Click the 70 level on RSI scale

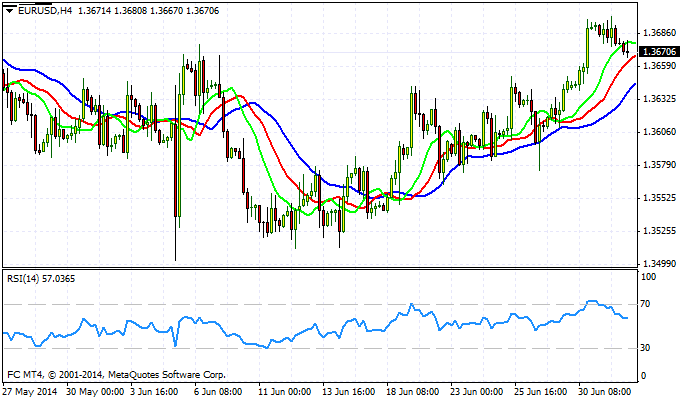coord(645,304)
